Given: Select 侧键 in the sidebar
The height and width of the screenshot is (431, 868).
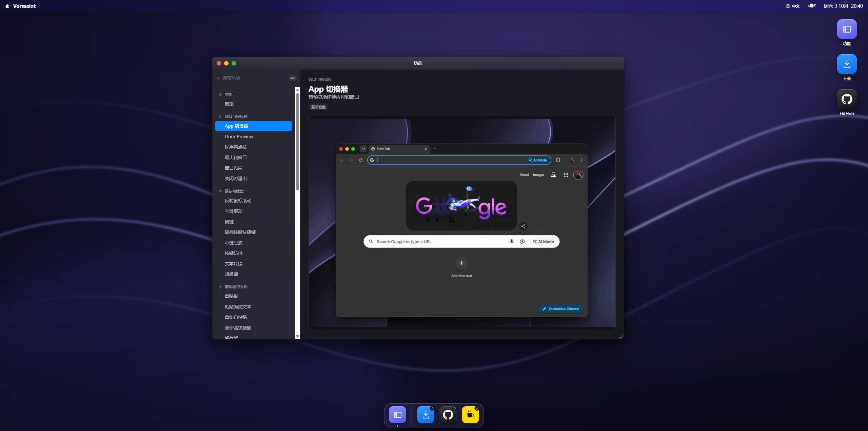Looking at the screenshot, I should click(x=254, y=222).
